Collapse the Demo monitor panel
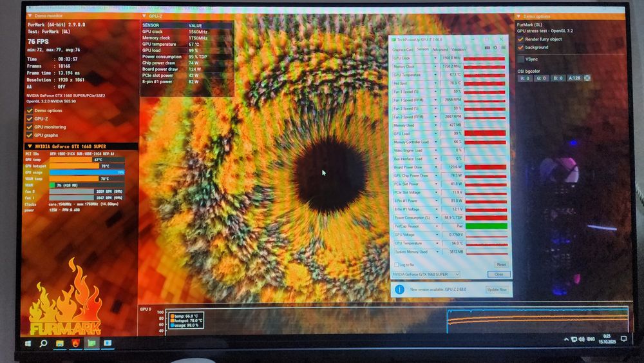Viewport: 644px width, 363px height. tap(30, 15)
